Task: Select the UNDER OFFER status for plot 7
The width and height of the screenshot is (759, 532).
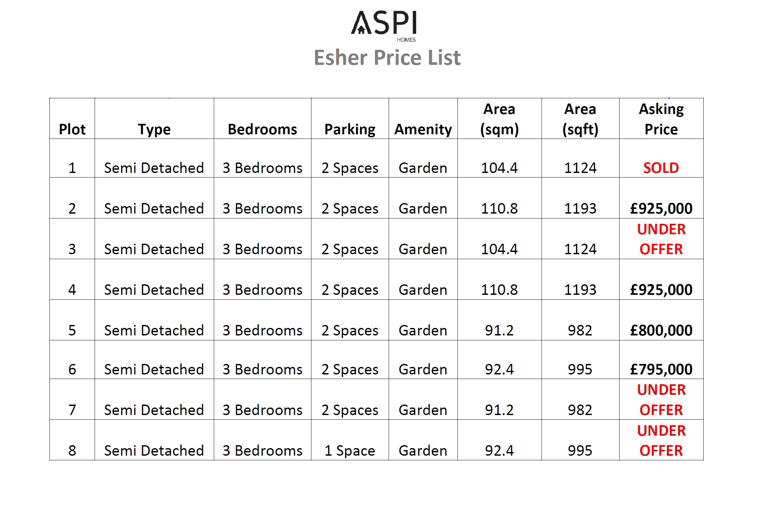Action: [x=661, y=400]
